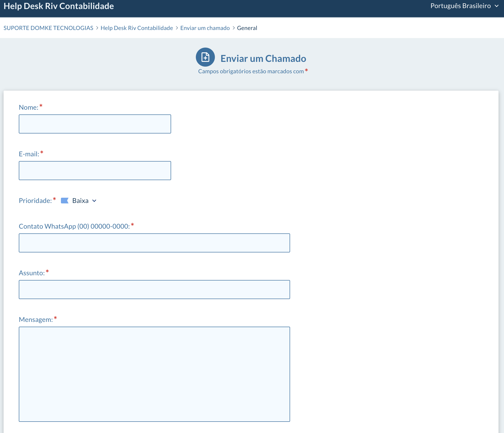Open the Enviar um chamado breadcrumb
Viewport: 504px width, 433px height.
(x=205, y=28)
